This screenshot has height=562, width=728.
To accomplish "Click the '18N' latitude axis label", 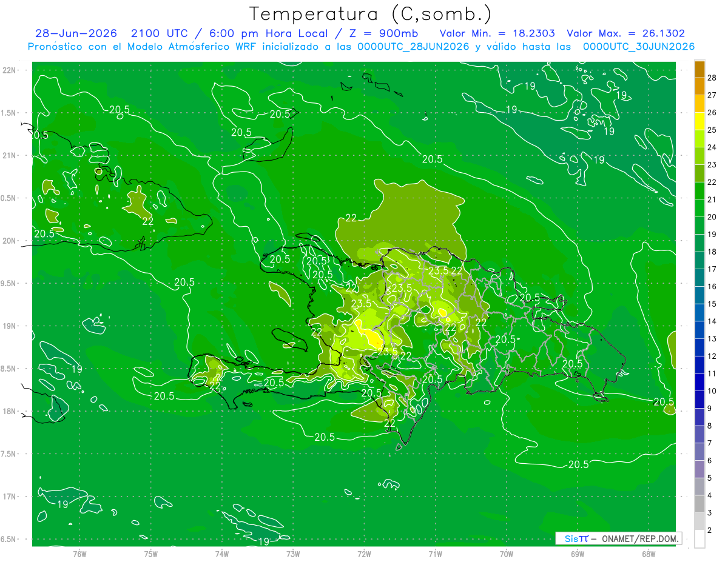I will tap(10, 411).
